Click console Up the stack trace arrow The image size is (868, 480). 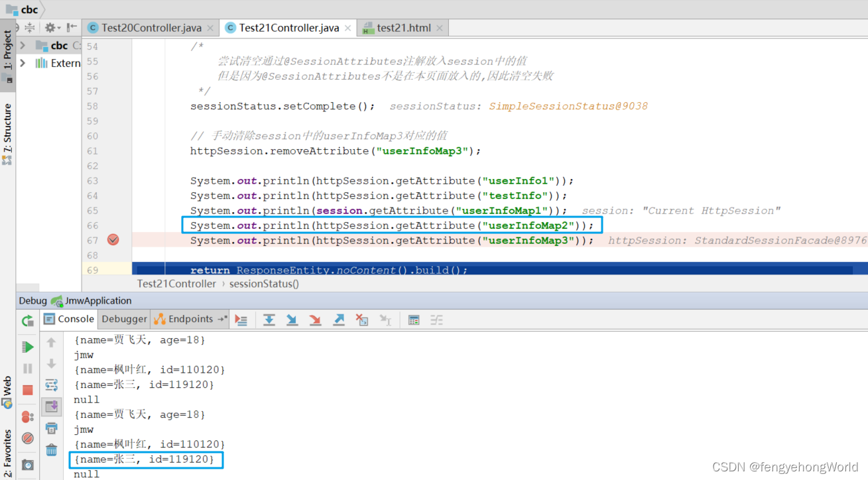[x=52, y=343]
